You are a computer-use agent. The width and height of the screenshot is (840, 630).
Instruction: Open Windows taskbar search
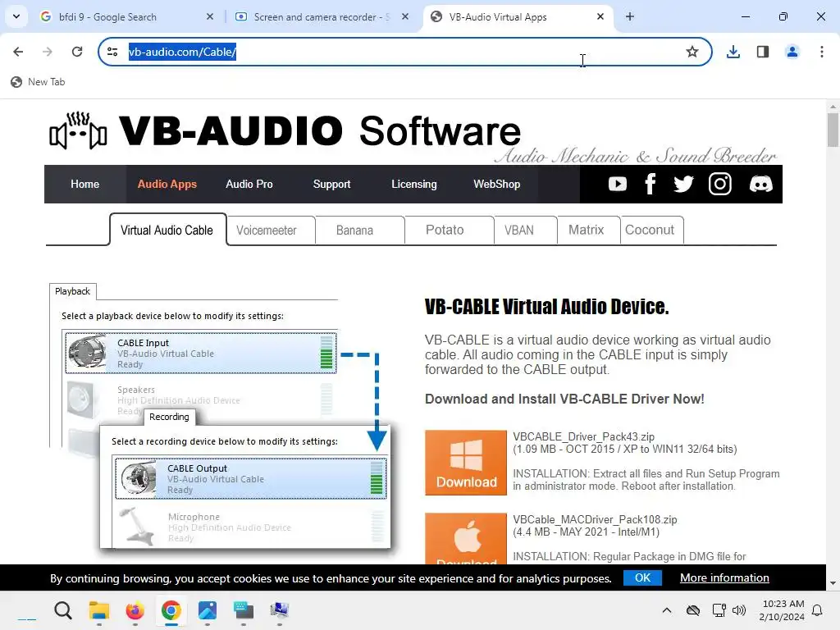pos(63,610)
